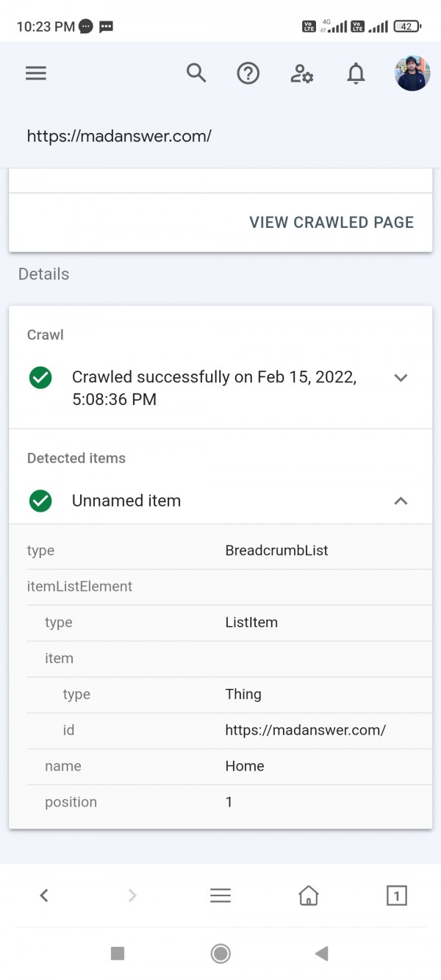
Task: Expand the Crawled successfully row chevron
Action: [401, 378]
